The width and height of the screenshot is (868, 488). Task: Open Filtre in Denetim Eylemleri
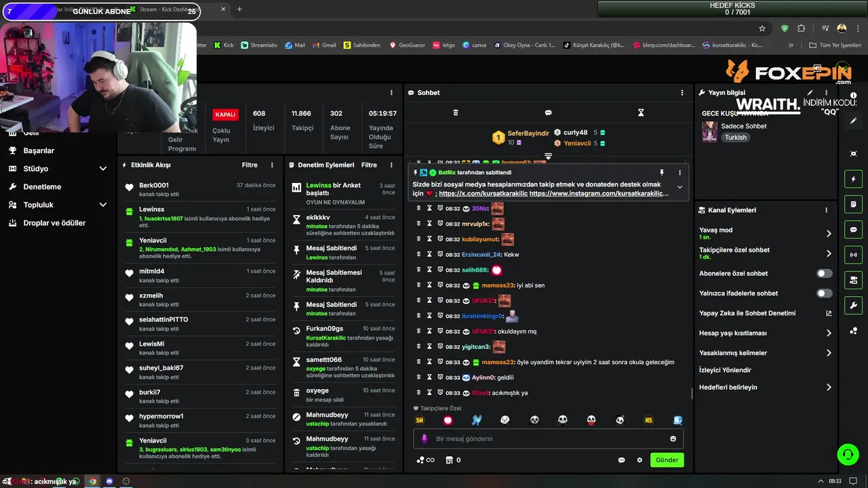coord(369,165)
